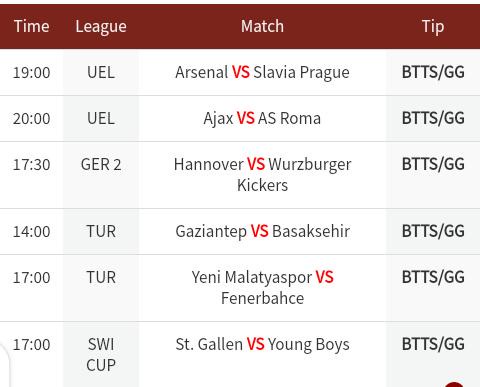Select the Match column header

click(x=262, y=26)
